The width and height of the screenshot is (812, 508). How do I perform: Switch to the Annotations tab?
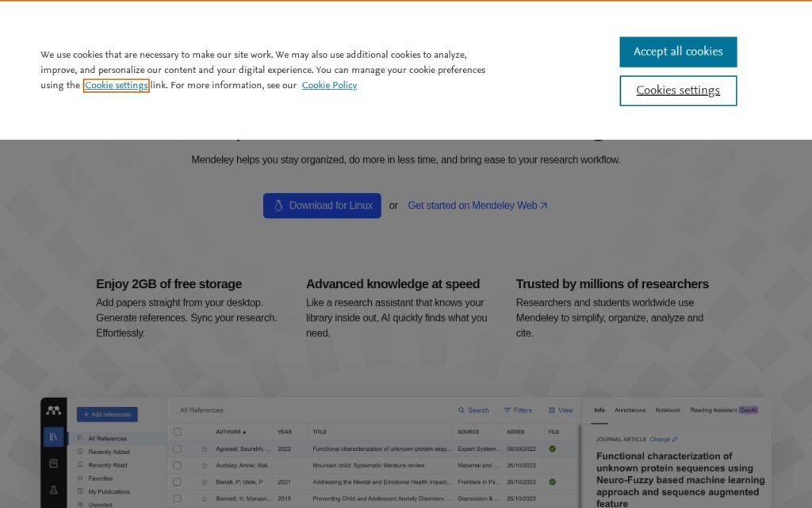point(630,410)
